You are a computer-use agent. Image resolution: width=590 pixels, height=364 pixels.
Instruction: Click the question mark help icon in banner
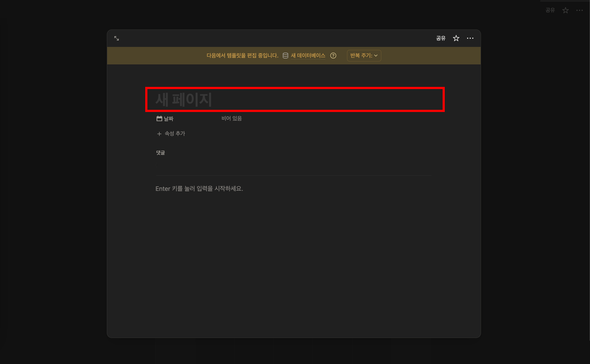(x=333, y=56)
